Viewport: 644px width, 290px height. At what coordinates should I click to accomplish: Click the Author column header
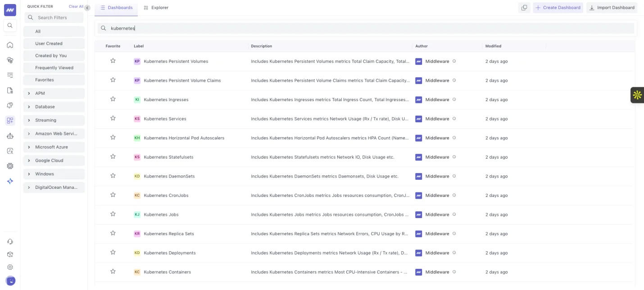(x=422, y=46)
